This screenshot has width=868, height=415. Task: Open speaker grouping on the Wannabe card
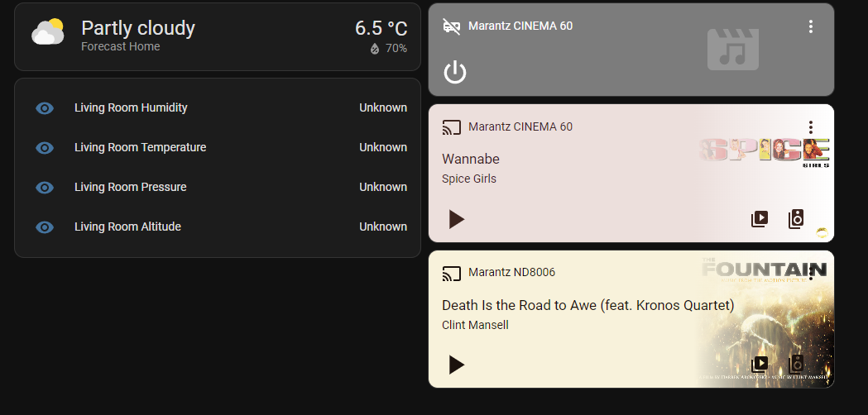point(796,219)
